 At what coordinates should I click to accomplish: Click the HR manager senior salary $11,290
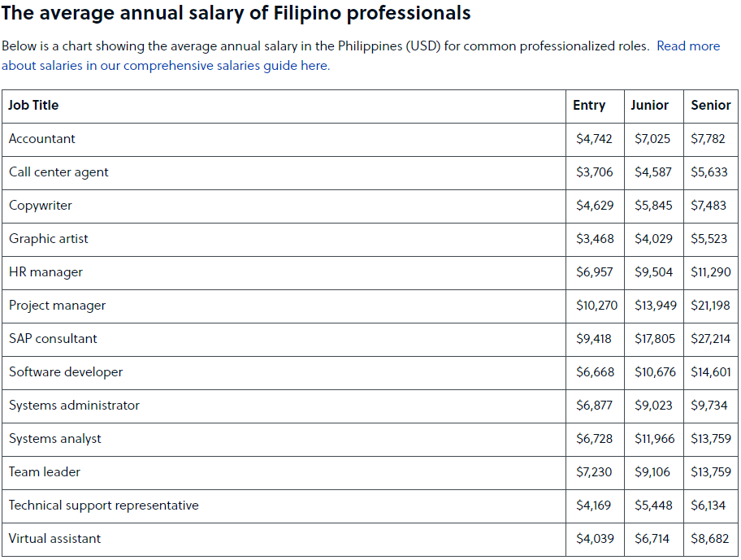pyautogui.click(x=711, y=272)
